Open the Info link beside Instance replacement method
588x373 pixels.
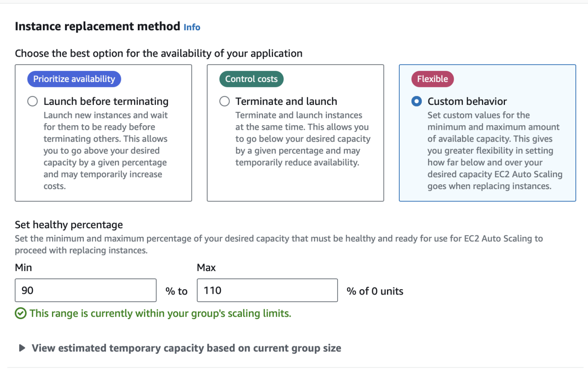tap(192, 27)
